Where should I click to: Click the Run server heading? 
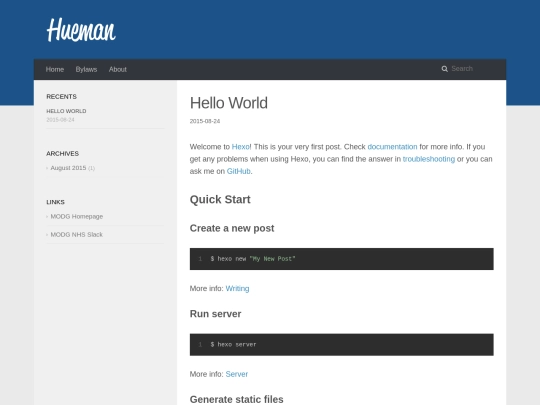point(215,314)
